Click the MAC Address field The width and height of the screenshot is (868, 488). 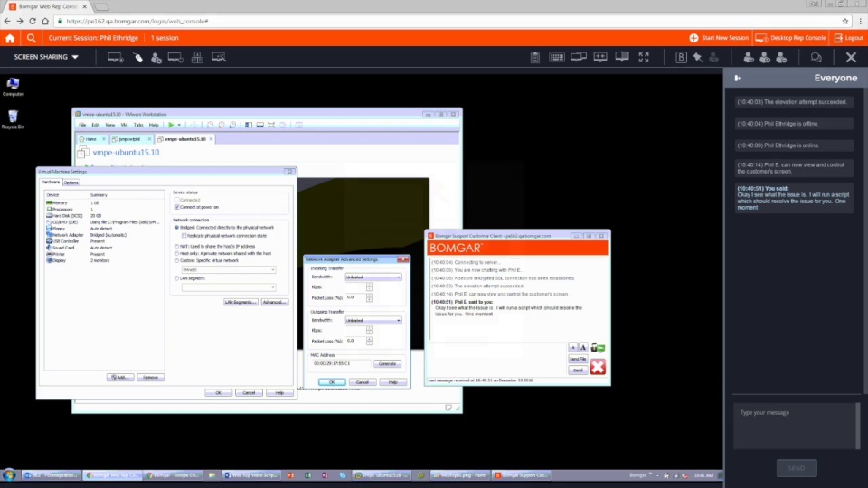[x=341, y=363]
